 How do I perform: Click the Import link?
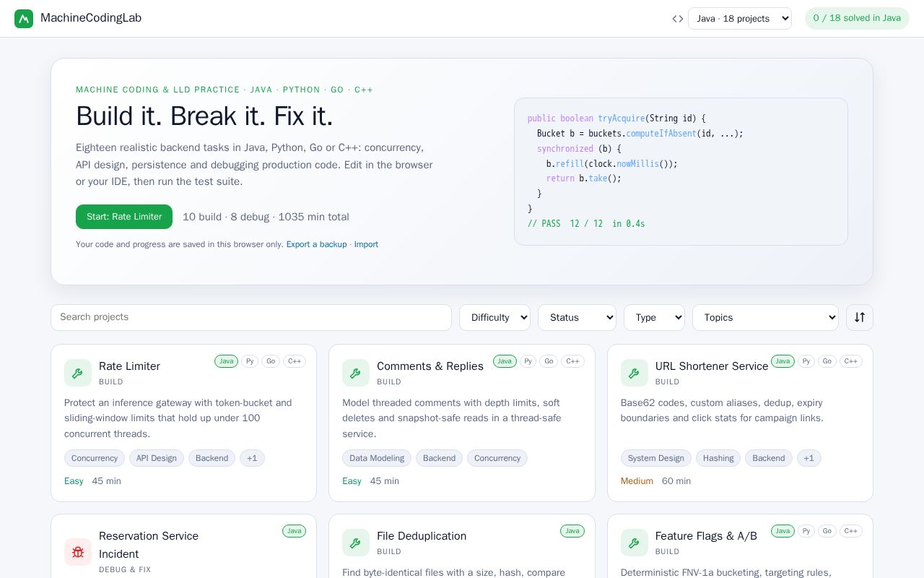(366, 244)
